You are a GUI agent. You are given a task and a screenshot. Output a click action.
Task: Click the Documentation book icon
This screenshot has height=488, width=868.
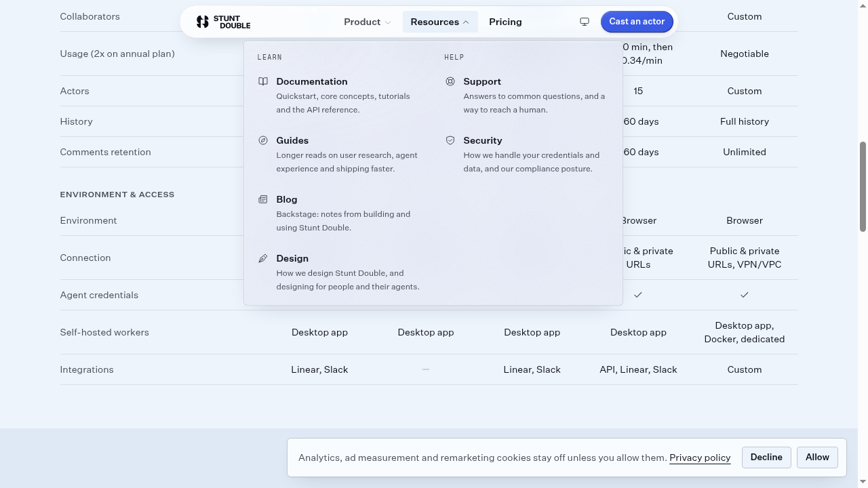tap(263, 81)
